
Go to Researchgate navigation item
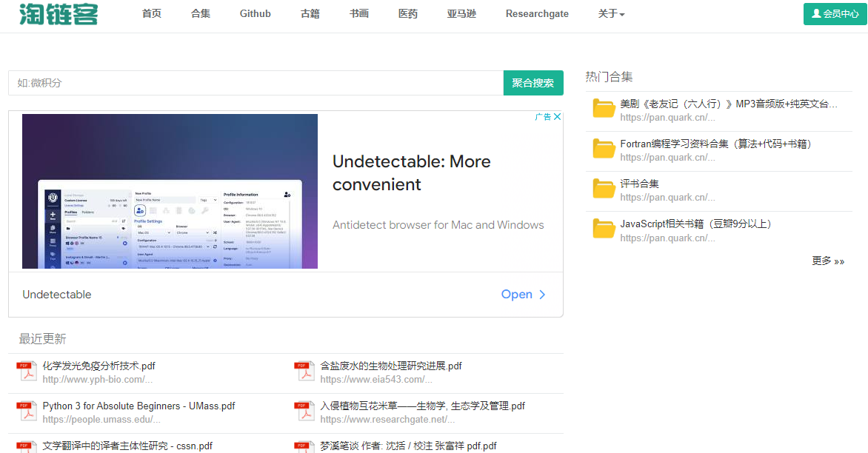[x=537, y=14]
